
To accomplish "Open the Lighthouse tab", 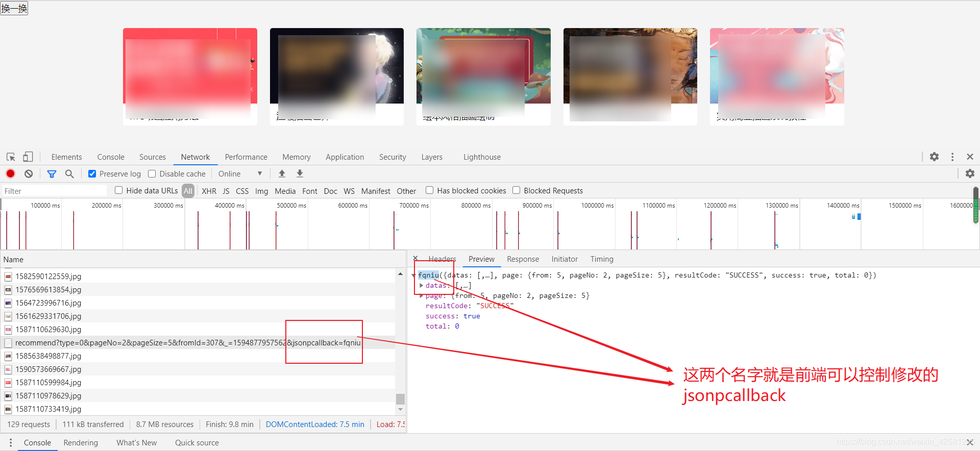I will pyautogui.click(x=482, y=157).
